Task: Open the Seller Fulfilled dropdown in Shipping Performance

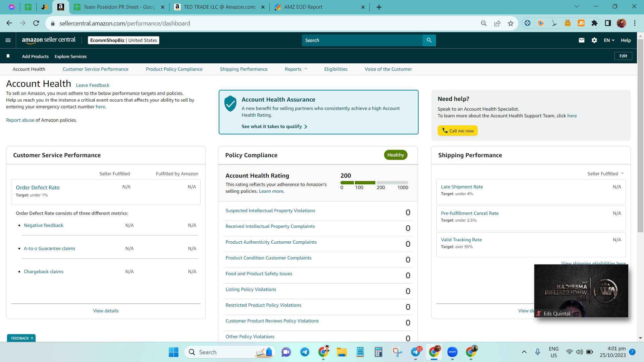Action: coord(605,174)
